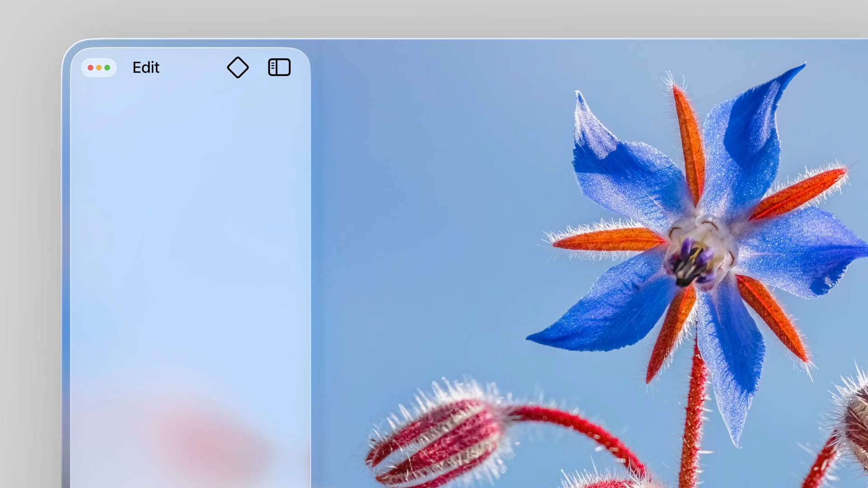Toggle the sidebar panel icon

point(279,67)
